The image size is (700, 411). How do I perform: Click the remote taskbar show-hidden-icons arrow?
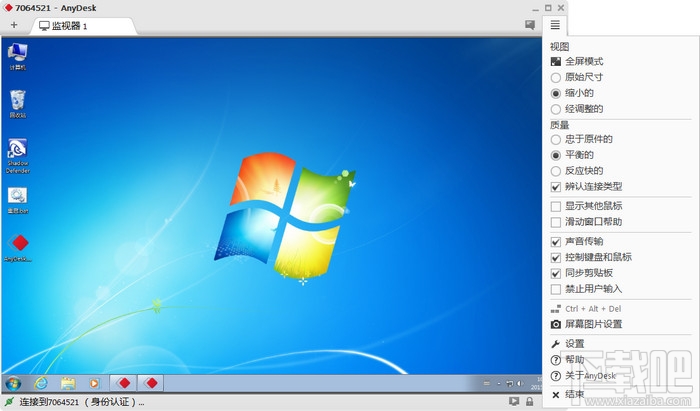point(499,383)
